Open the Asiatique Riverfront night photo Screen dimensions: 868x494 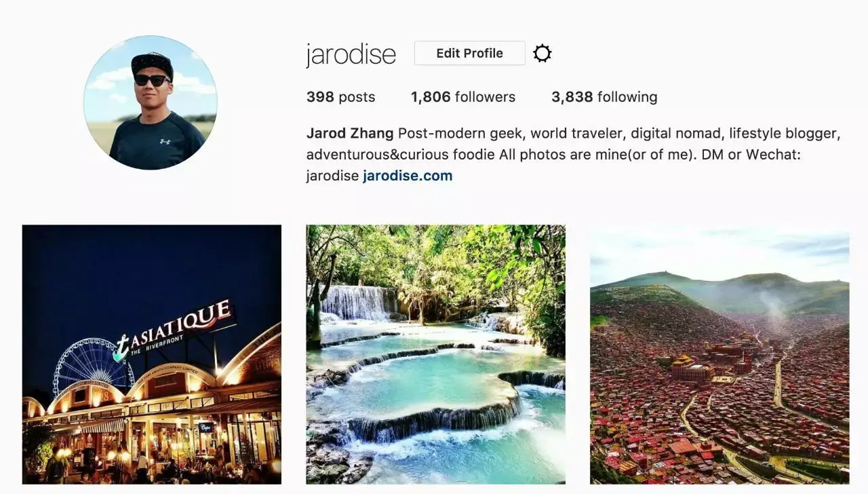[152, 354]
